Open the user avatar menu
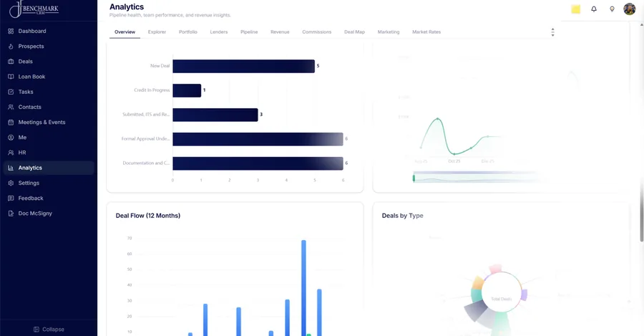 [629, 9]
